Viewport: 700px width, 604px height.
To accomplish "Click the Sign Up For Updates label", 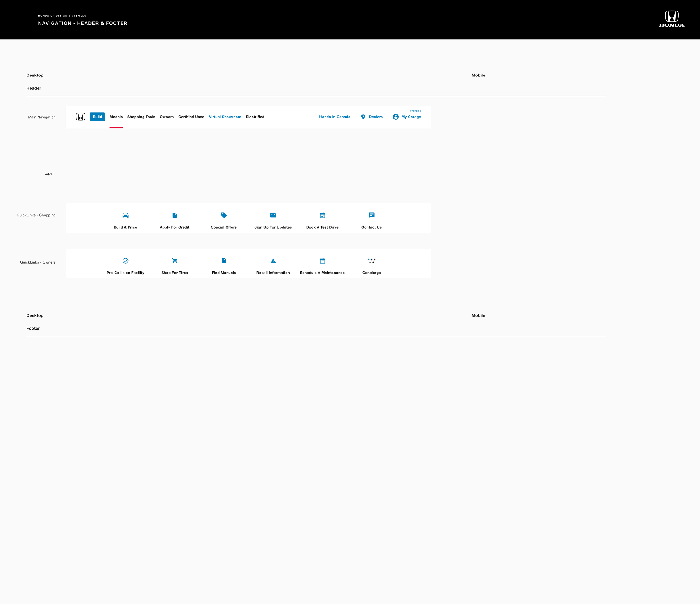I will [x=273, y=227].
